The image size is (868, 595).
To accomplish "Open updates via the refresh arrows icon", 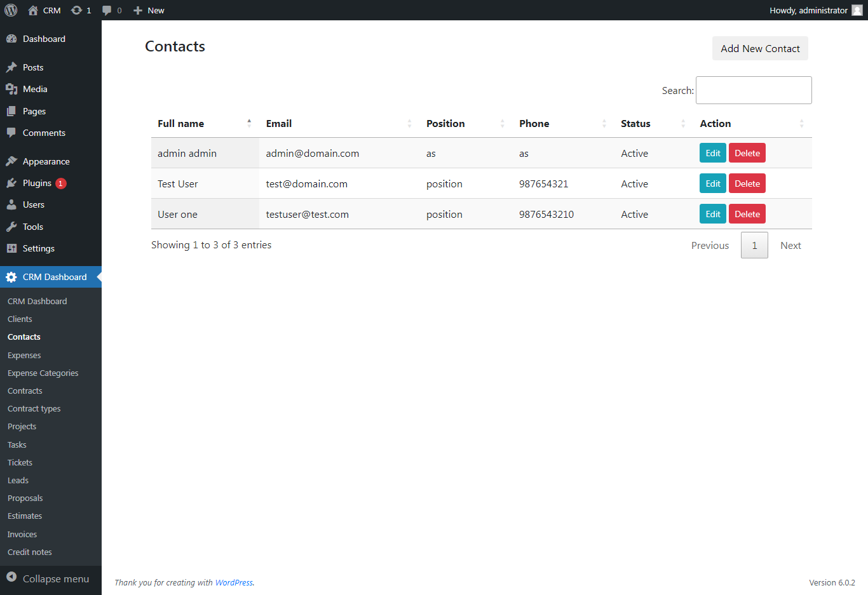I will pos(74,10).
